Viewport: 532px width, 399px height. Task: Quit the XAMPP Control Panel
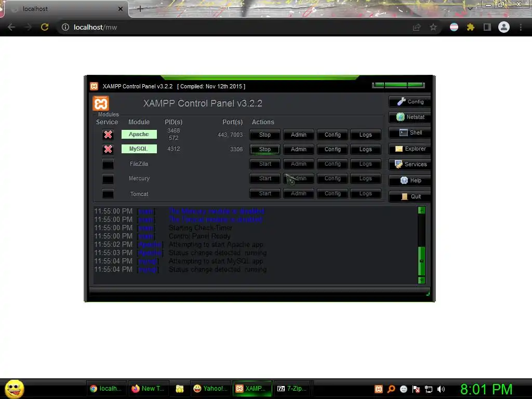pyautogui.click(x=410, y=196)
